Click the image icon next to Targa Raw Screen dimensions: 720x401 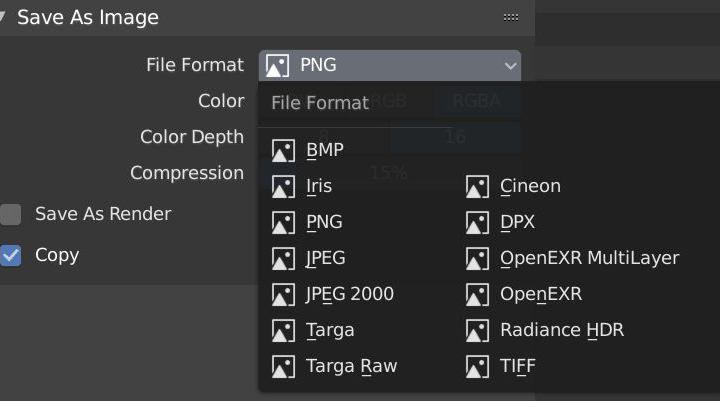point(283,366)
